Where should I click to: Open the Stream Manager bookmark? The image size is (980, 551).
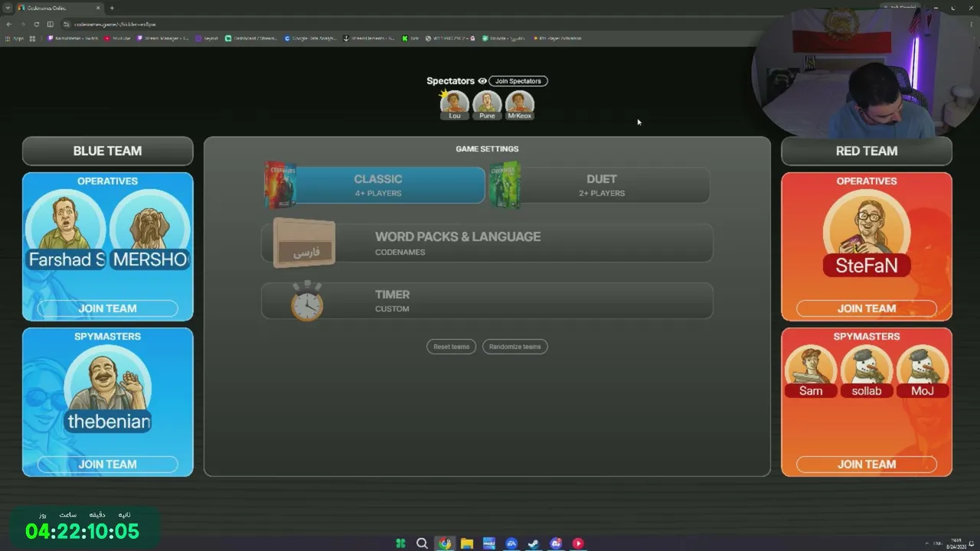pyautogui.click(x=163, y=38)
